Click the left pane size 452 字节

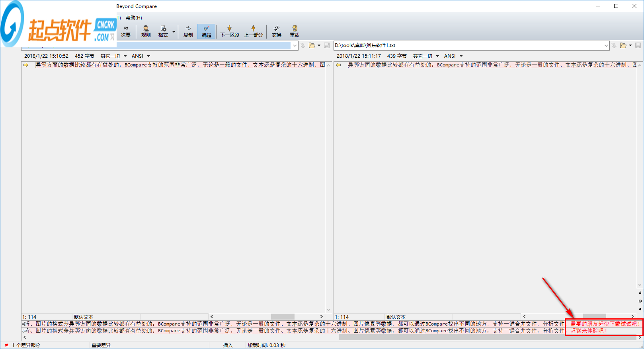pyautogui.click(x=84, y=56)
